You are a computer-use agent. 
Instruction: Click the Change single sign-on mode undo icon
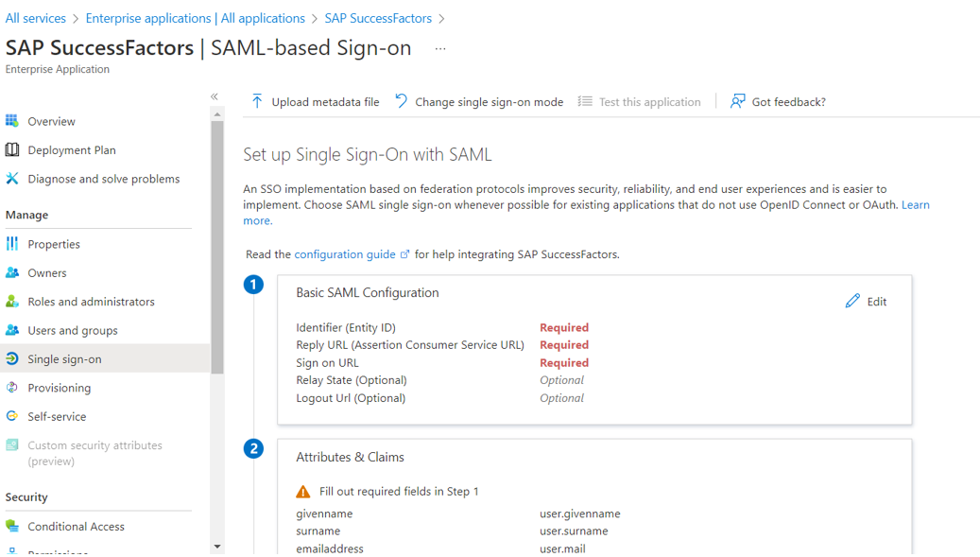(402, 101)
